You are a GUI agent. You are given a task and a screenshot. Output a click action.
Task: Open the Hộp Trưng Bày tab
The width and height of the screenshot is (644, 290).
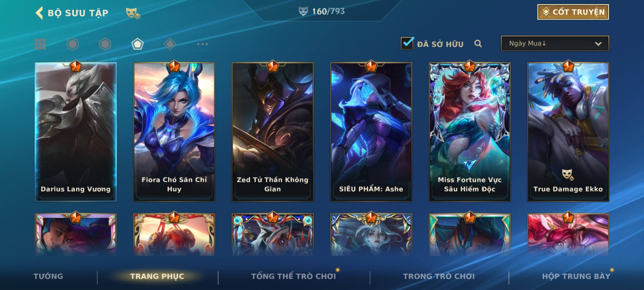point(576,276)
